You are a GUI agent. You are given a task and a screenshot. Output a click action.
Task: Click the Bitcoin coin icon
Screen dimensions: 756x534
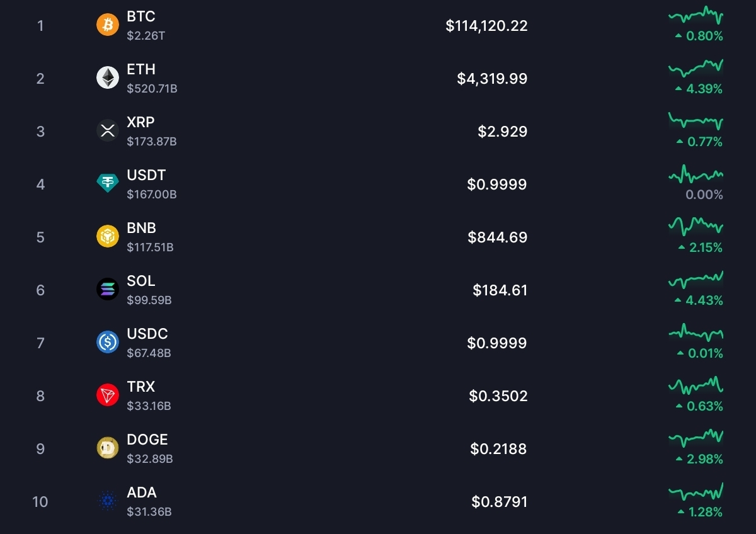[x=107, y=25]
